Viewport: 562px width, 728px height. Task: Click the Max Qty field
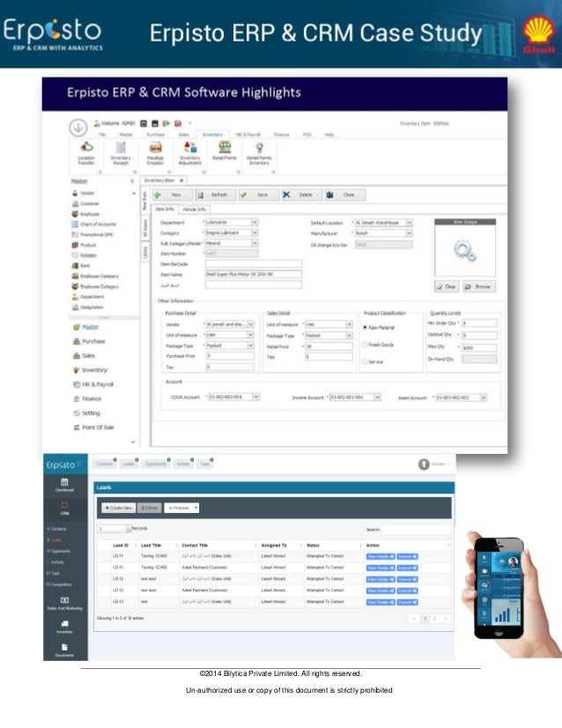(479, 347)
